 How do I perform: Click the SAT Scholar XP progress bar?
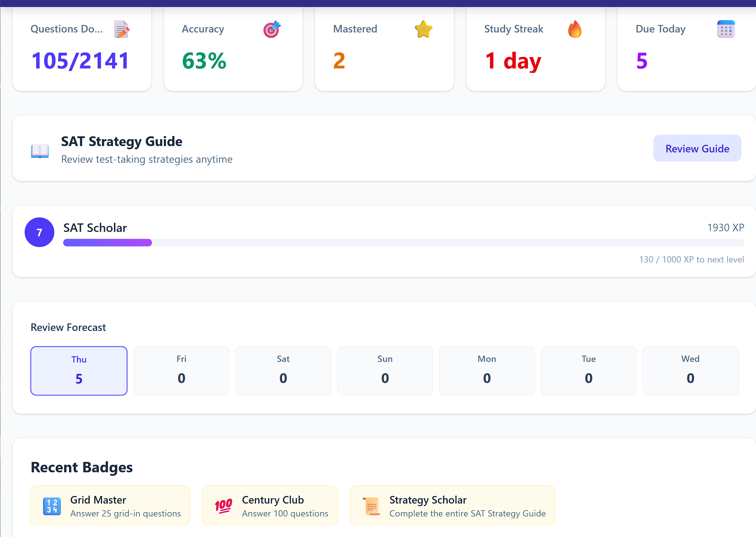[404, 243]
